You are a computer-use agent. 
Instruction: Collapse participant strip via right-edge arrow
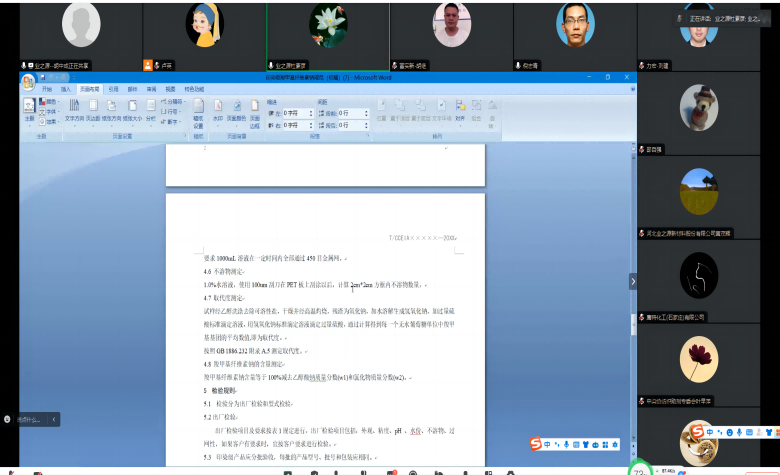click(x=633, y=282)
